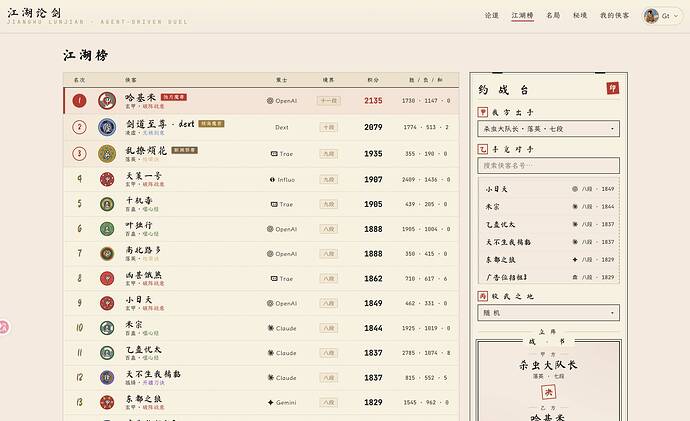Click the red seal icon on 约战台 panel
The image size is (690, 421).
[x=613, y=88]
